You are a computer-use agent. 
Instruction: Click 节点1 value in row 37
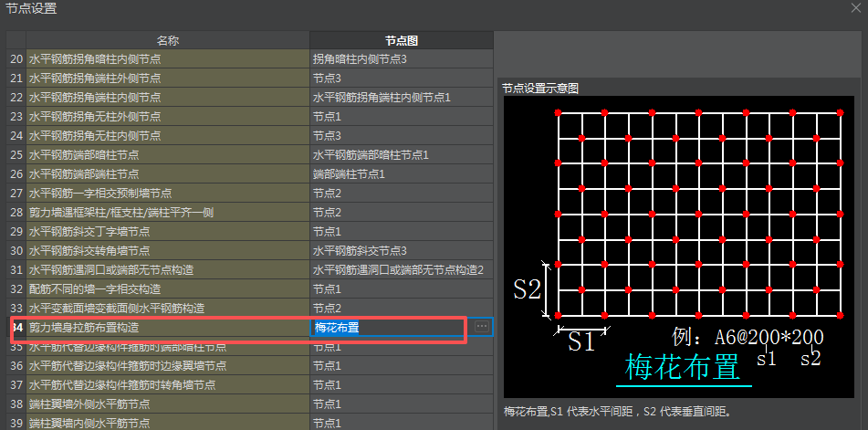click(402, 384)
